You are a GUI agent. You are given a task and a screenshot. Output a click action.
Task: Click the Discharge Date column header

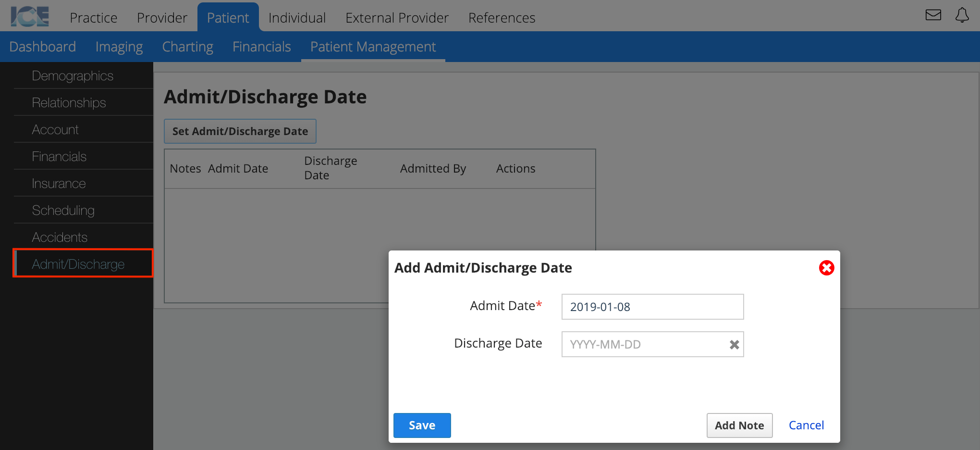pyautogui.click(x=331, y=168)
